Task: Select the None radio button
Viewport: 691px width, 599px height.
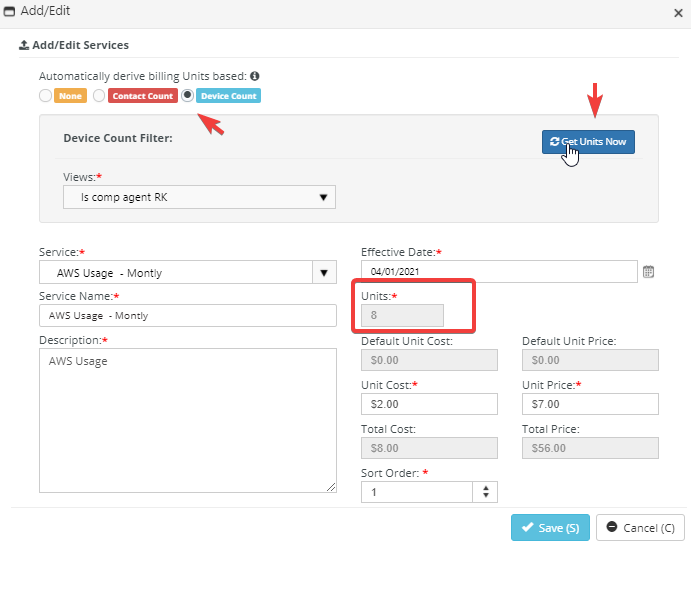Action: click(x=45, y=96)
